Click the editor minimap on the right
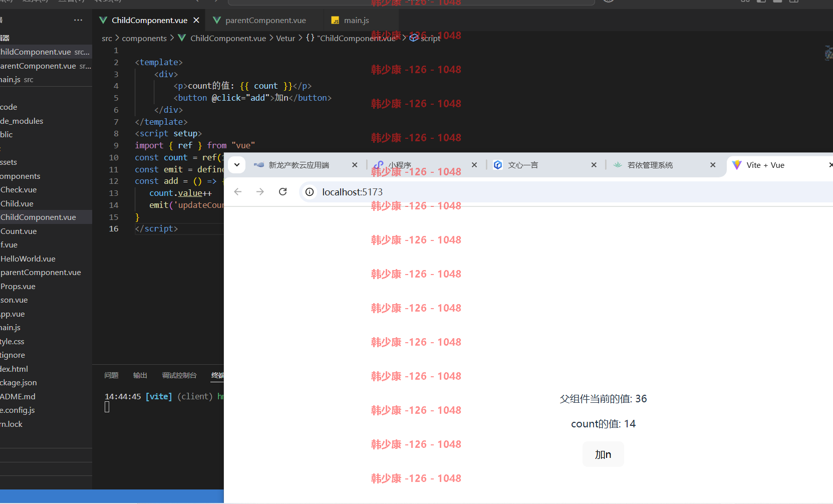Viewport: 833px width, 504px height. pyautogui.click(x=828, y=53)
